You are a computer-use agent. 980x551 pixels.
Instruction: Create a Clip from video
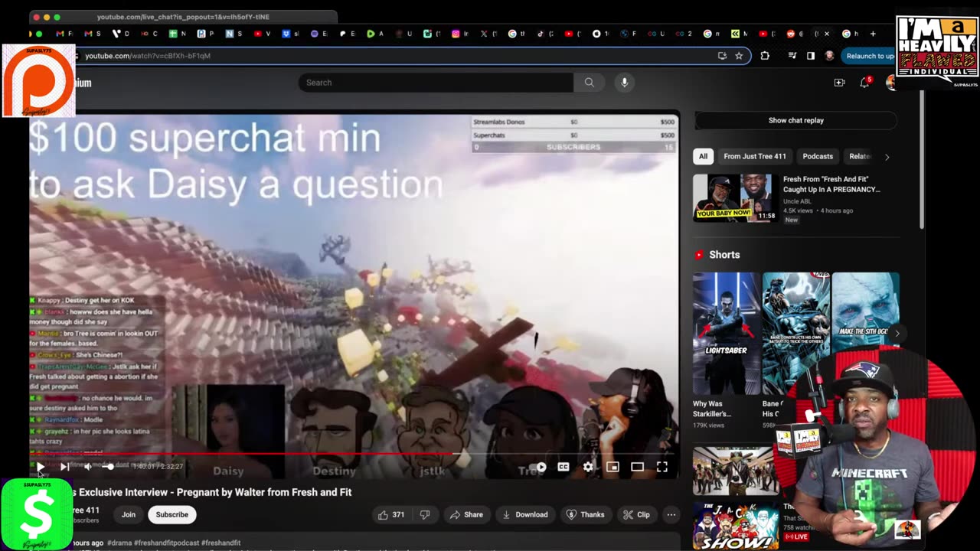coord(636,515)
